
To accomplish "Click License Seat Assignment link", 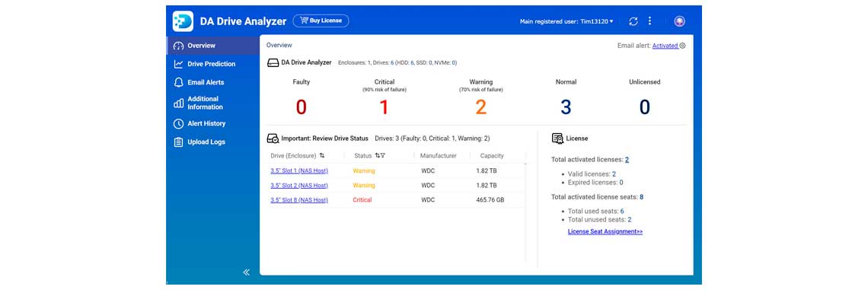I will (605, 232).
